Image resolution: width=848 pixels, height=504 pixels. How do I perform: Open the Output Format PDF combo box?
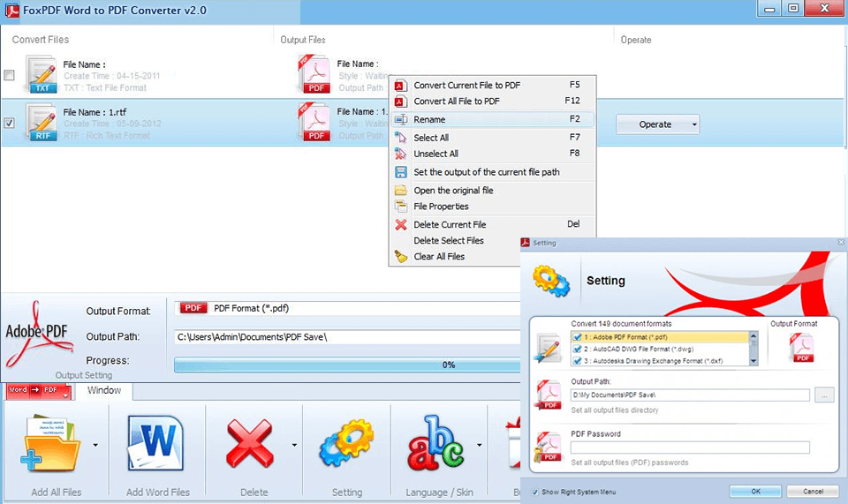click(x=346, y=308)
